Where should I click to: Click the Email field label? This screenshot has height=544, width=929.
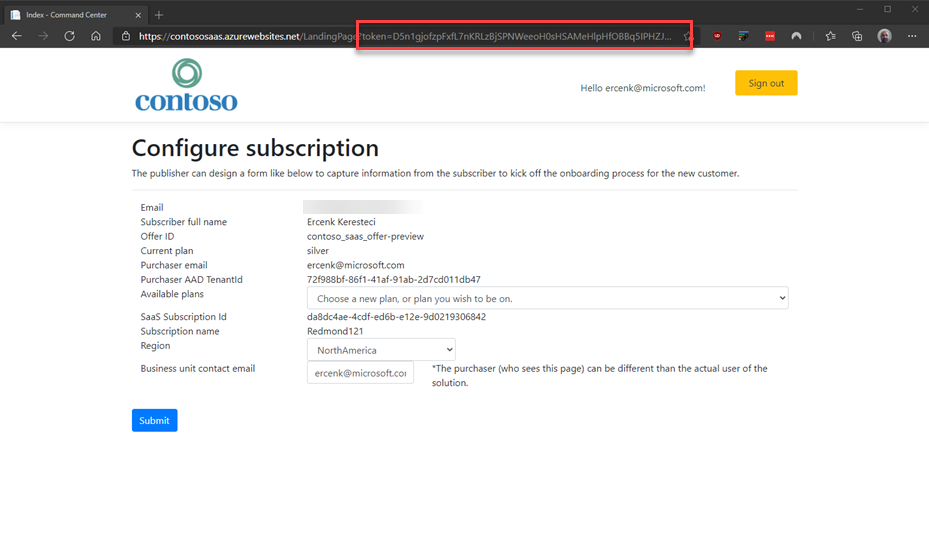click(152, 207)
